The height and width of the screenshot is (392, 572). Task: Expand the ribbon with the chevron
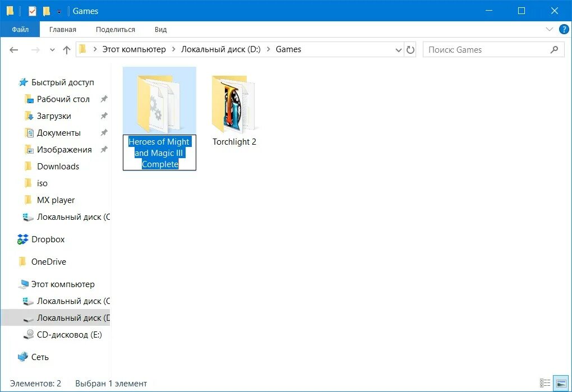(x=550, y=29)
